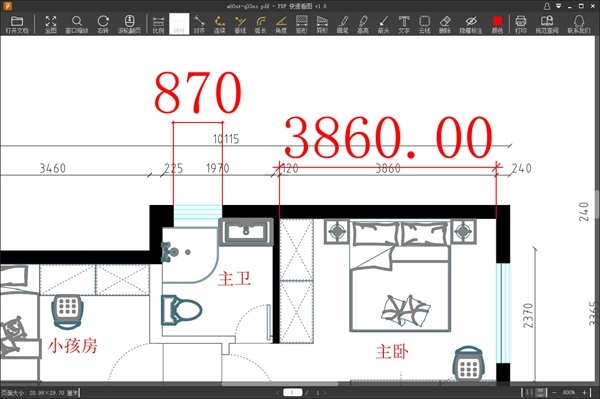Click the red 3860.00 measurement annotation
Viewport: 600px width, 399px height.
point(388,138)
